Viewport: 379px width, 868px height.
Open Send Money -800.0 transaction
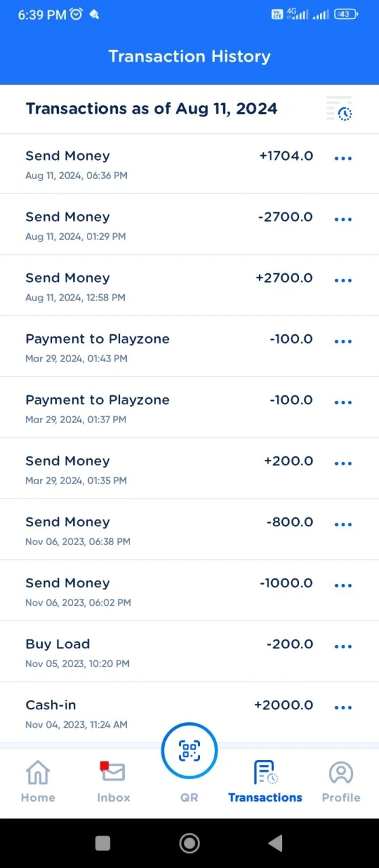pyautogui.click(x=189, y=530)
